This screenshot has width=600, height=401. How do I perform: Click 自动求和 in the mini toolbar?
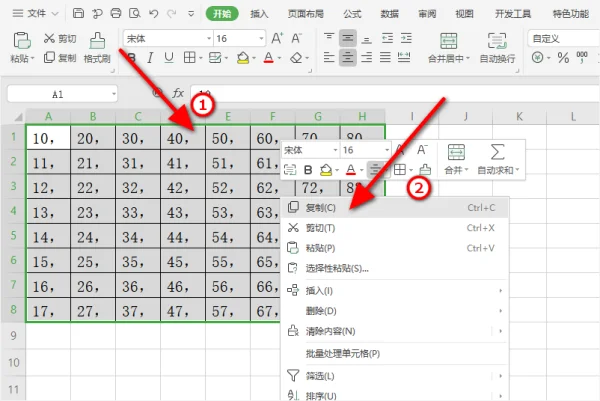click(x=497, y=160)
